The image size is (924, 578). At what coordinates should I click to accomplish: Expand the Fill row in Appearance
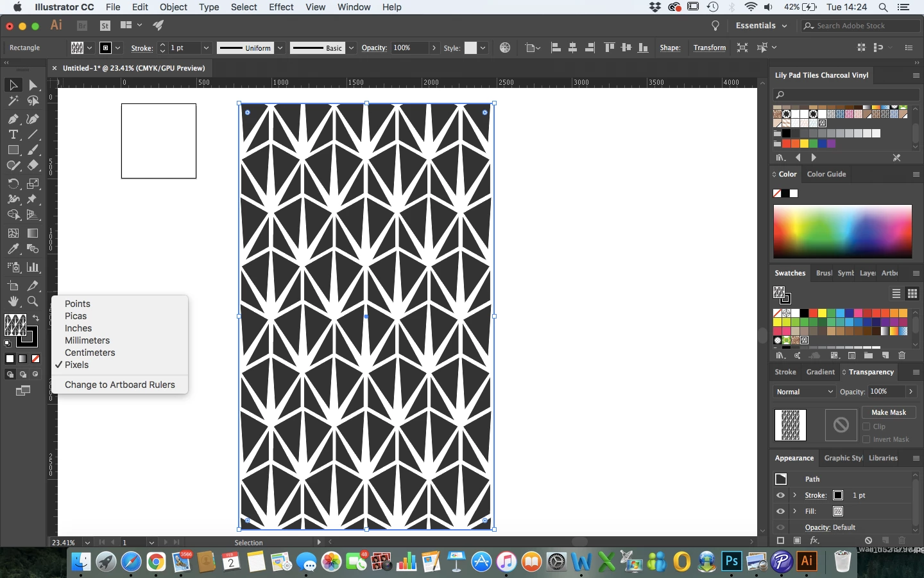point(794,511)
